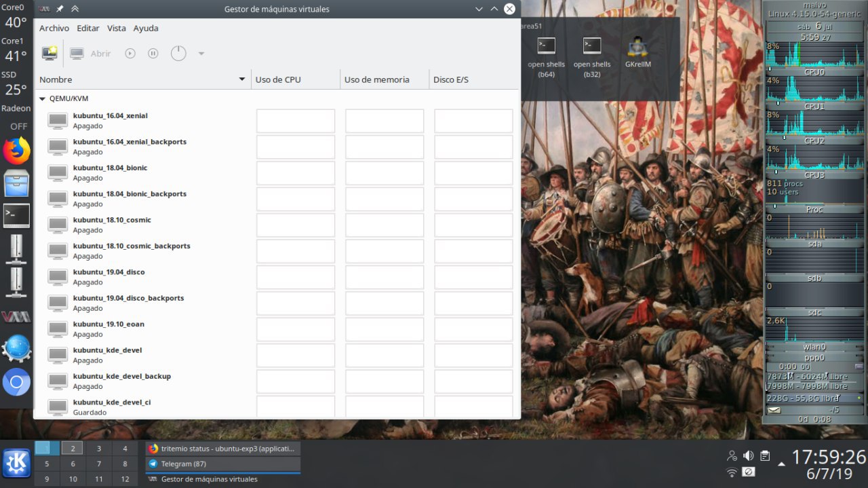
Task: Open the Vista menu
Action: click(x=117, y=28)
